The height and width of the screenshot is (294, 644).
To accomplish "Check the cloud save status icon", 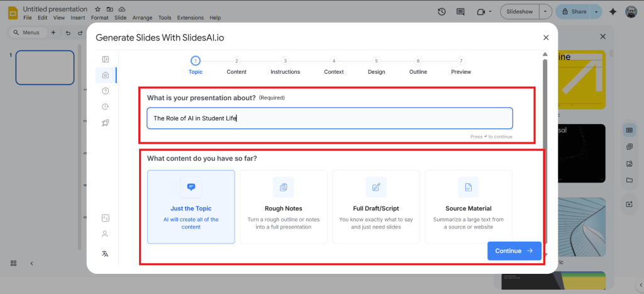I will tap(122, 9).
